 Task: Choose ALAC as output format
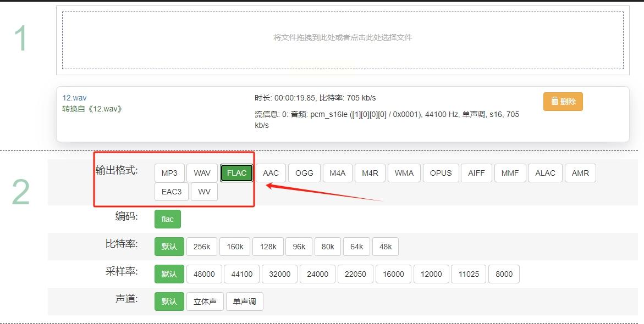pyautogui.click(x=545, y=173)
